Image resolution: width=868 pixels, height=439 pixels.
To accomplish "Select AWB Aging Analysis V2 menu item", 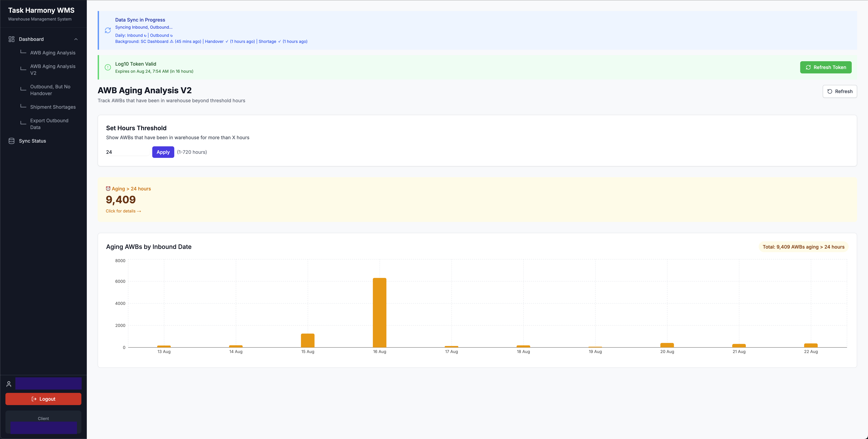I will [x=53, y=69].
